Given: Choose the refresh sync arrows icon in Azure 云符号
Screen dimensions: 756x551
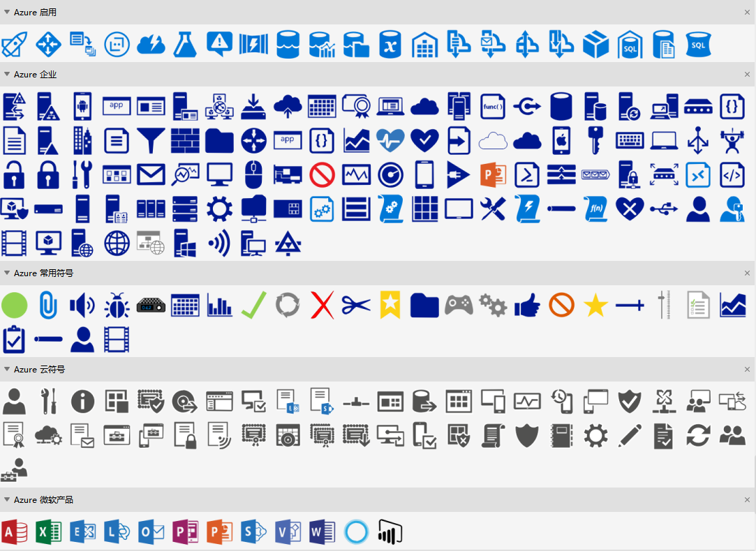Looking at the screenshot, I should 698,435.
